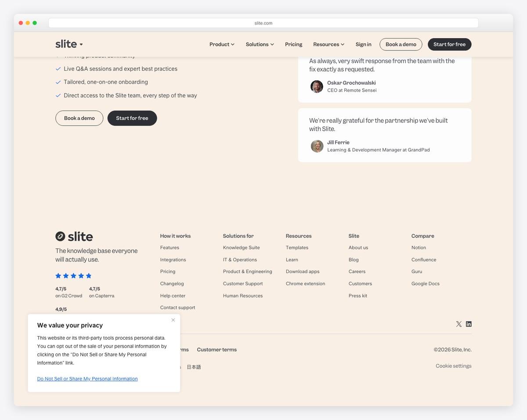Click the Slite logo in the header
Image resolution: width=527 pixels, height=420 pixels.
pyautogui.click(x=67, y=44)
